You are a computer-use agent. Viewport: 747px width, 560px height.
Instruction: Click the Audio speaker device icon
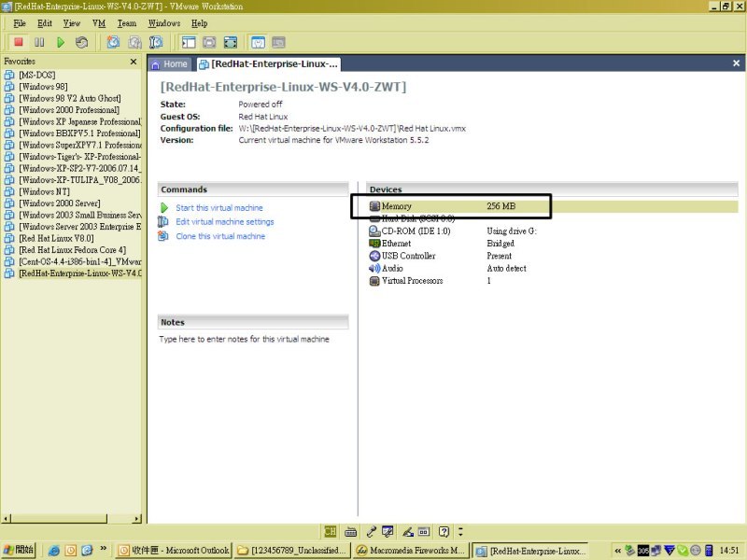[374, 268]
